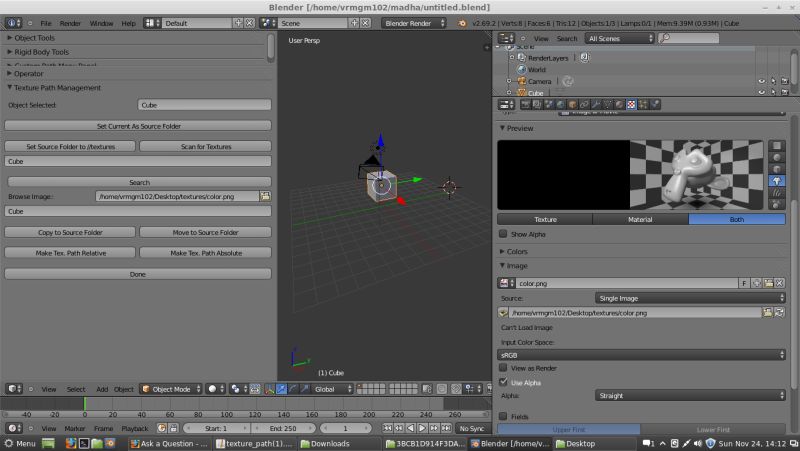The width and height of the screenshot is (800, 451).
Task: Open the Texture properties tab icon
Action: (632, 105)
